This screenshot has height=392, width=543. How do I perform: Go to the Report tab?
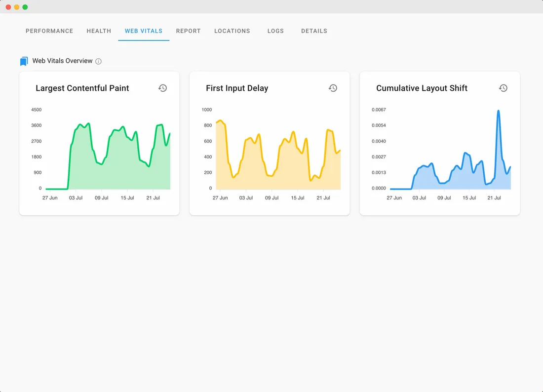point(188,31)
